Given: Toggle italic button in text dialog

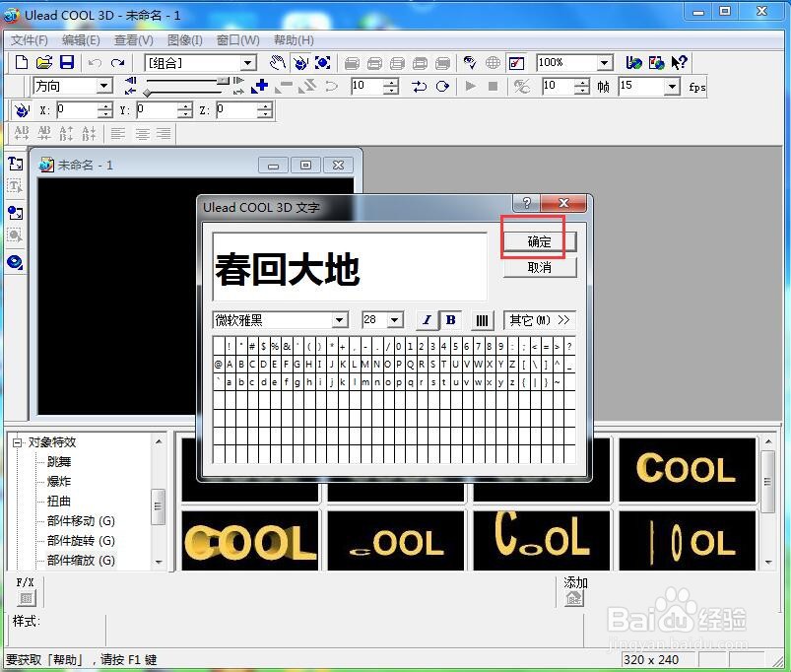Looking at the screenshot, I should tap(428, 320).
